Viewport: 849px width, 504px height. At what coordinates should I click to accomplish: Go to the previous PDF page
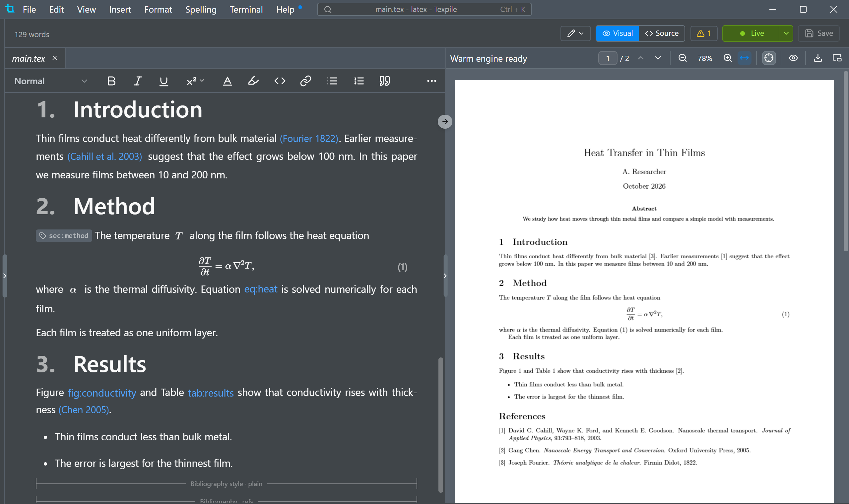(x=640, y=58)
